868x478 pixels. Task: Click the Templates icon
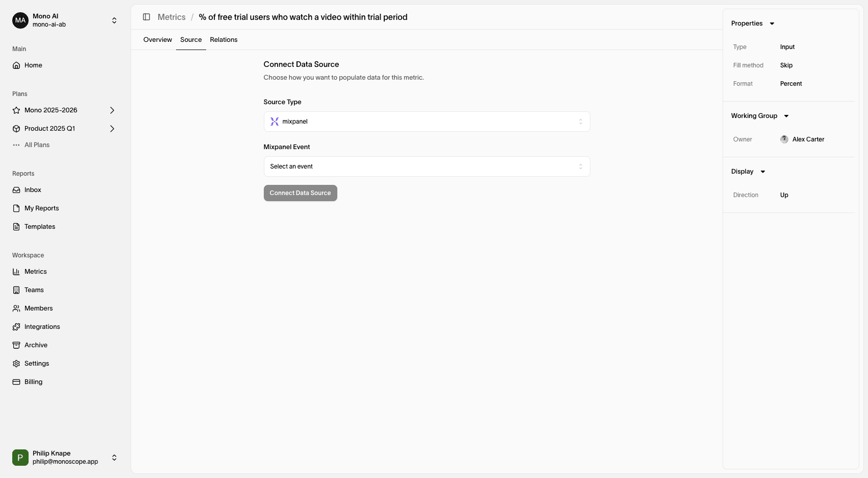[x=16, y=226]
